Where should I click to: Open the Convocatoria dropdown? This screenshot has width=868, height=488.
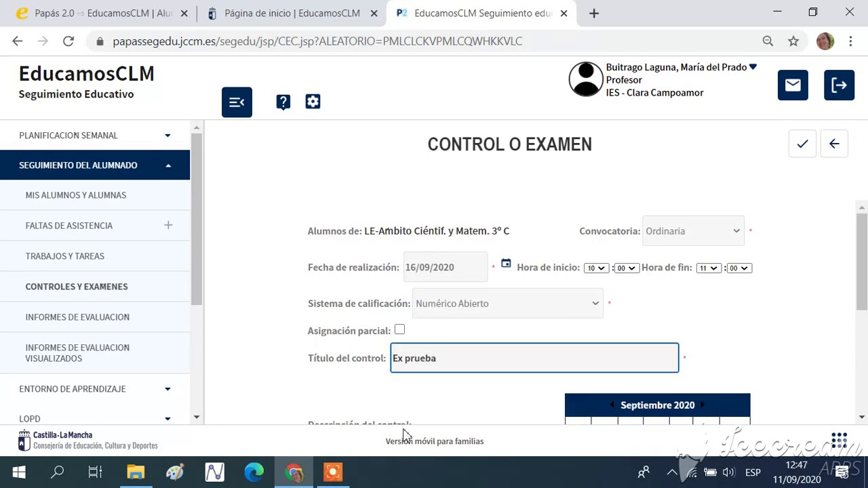[x=693, y=231]
